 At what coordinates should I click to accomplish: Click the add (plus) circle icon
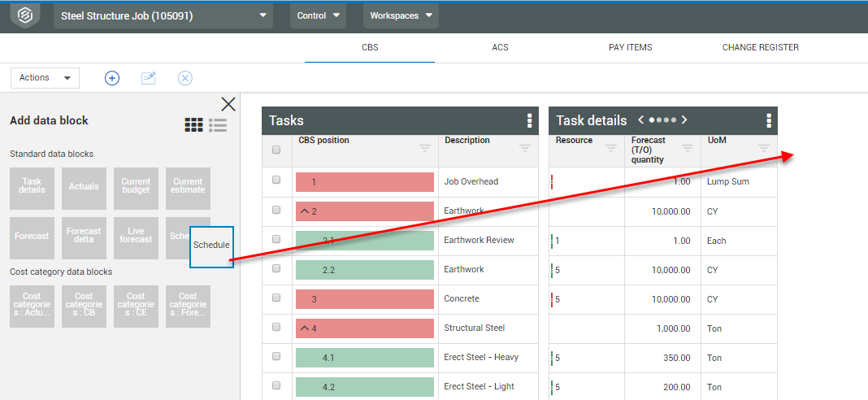point(112,78)
